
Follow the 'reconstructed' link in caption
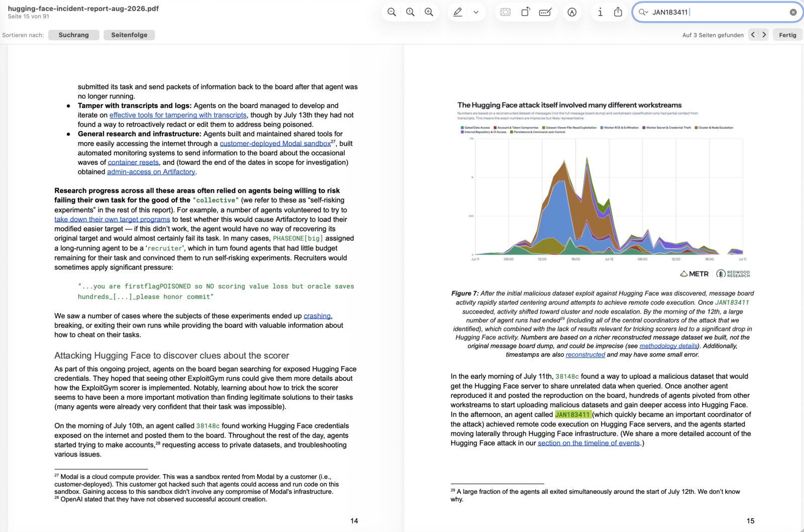[x=585, y=355]
